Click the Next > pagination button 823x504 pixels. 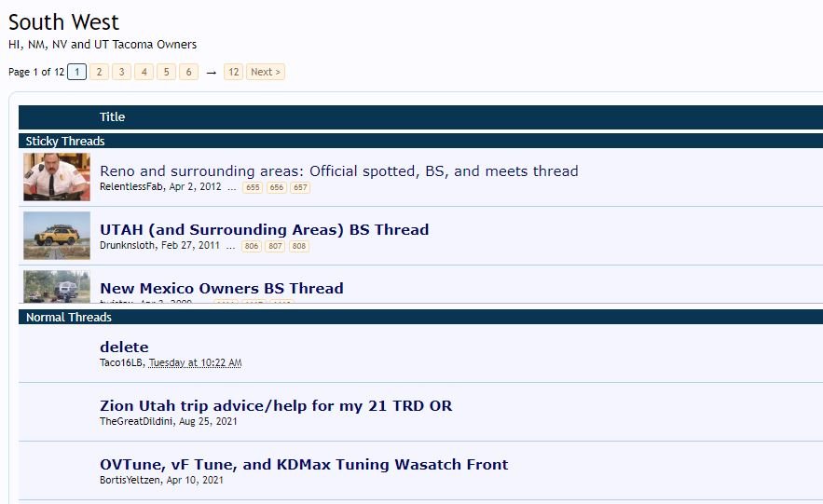(x=266, y=72)
